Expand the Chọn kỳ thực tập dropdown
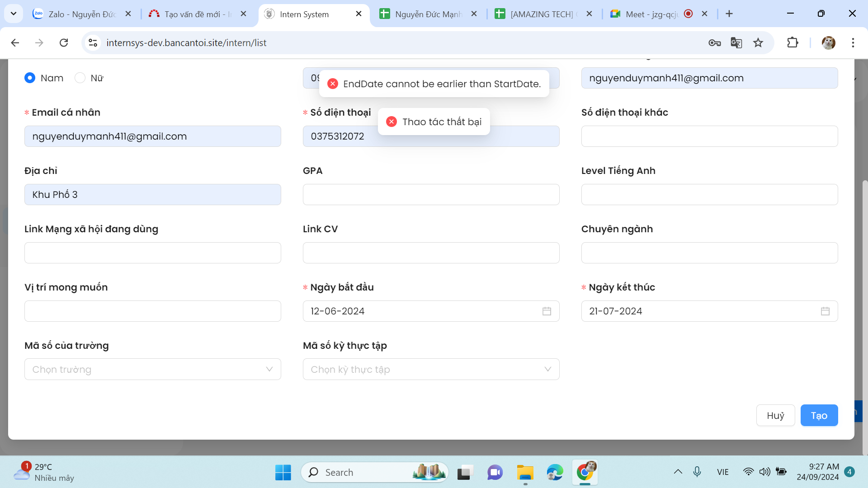 [x=431, y=370]
